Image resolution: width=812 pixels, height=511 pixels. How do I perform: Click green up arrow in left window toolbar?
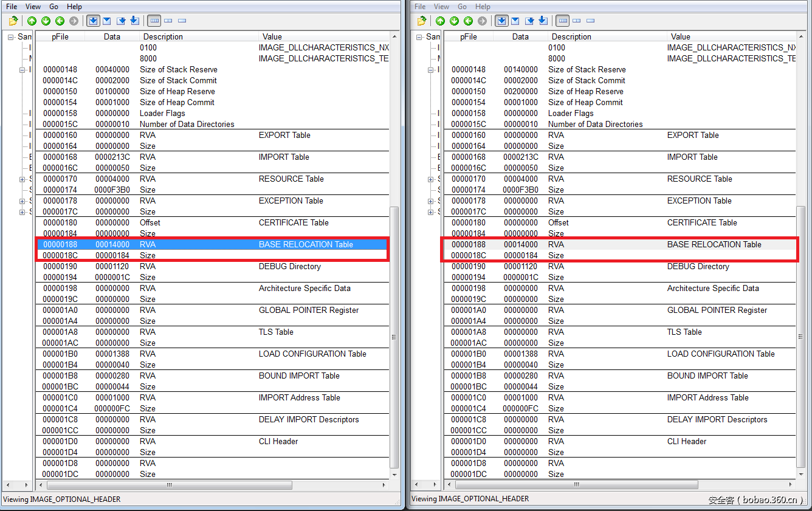(x=32, y=21)
